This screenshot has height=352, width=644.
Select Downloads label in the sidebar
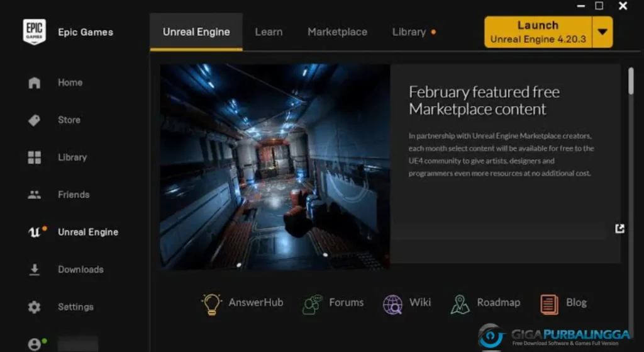[x=80, y=270]
